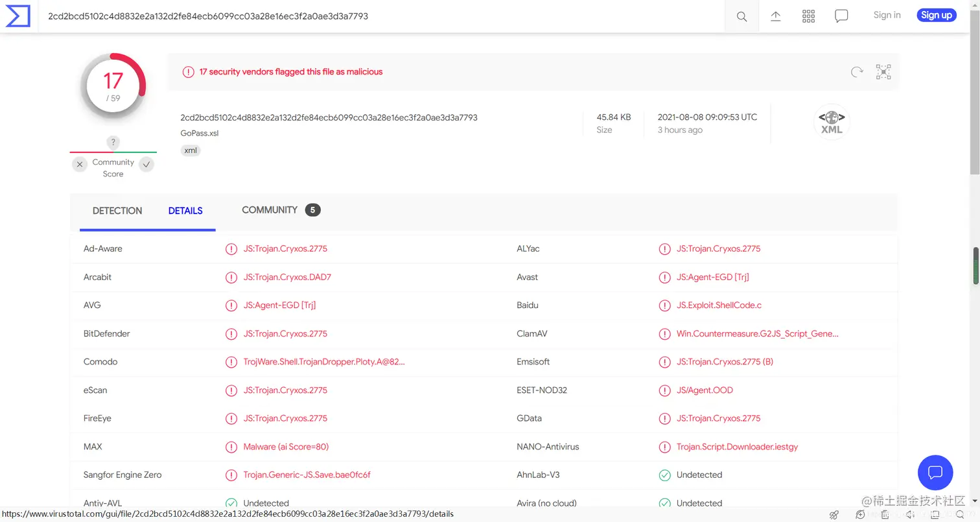Open the blue chat bubble floating button

click(x=935, y=472)
